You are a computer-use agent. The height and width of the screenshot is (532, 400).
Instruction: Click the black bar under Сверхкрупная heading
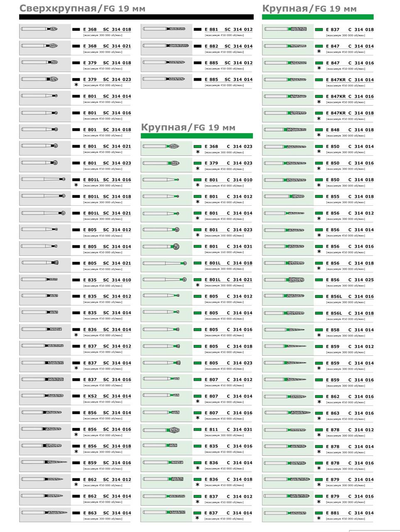pos(136,17)
